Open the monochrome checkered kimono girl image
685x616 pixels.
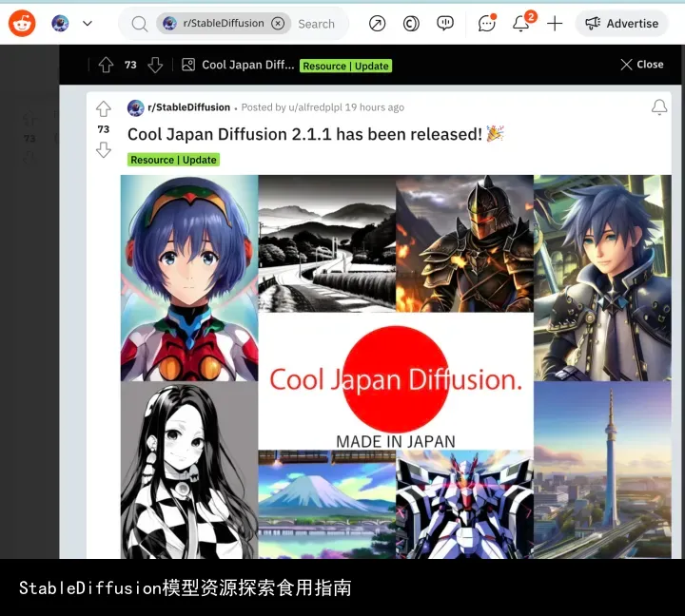189,470
